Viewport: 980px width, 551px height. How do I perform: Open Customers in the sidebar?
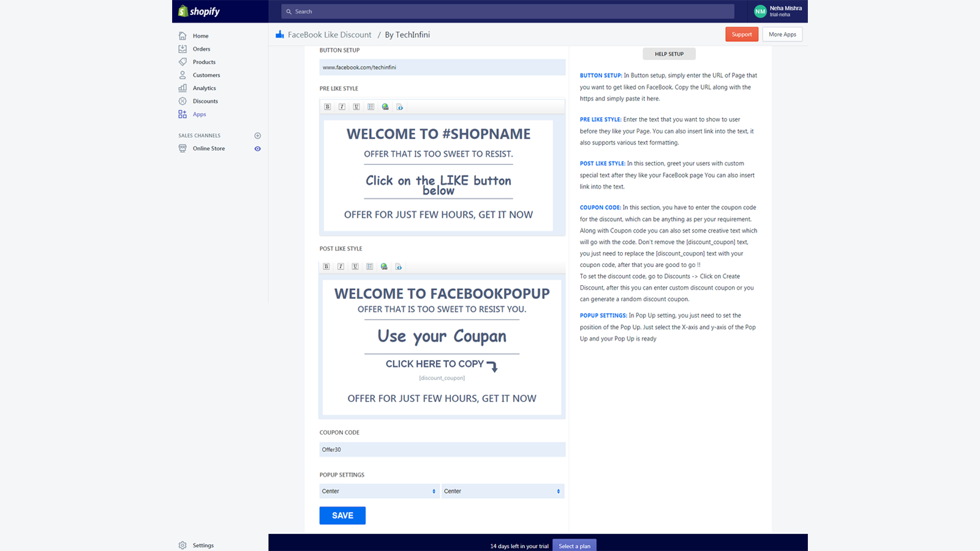tap(206, 75)
